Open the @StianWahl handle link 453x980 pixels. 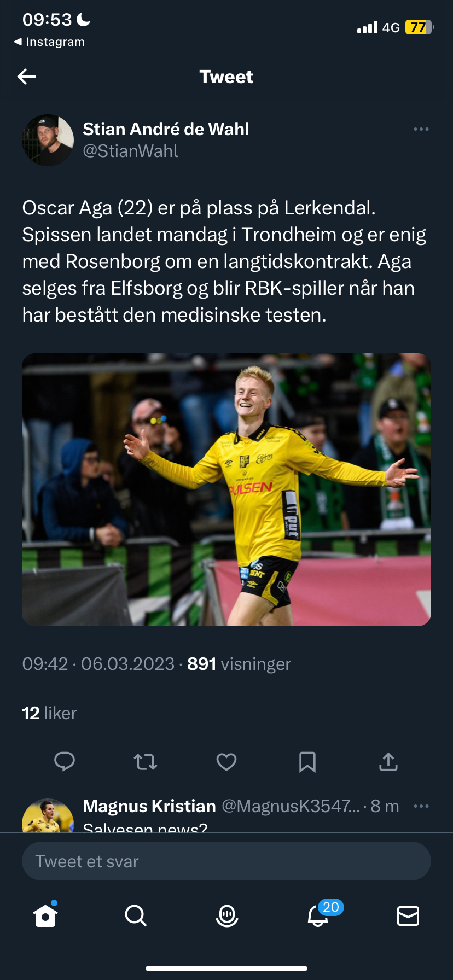tap(130, 151)
